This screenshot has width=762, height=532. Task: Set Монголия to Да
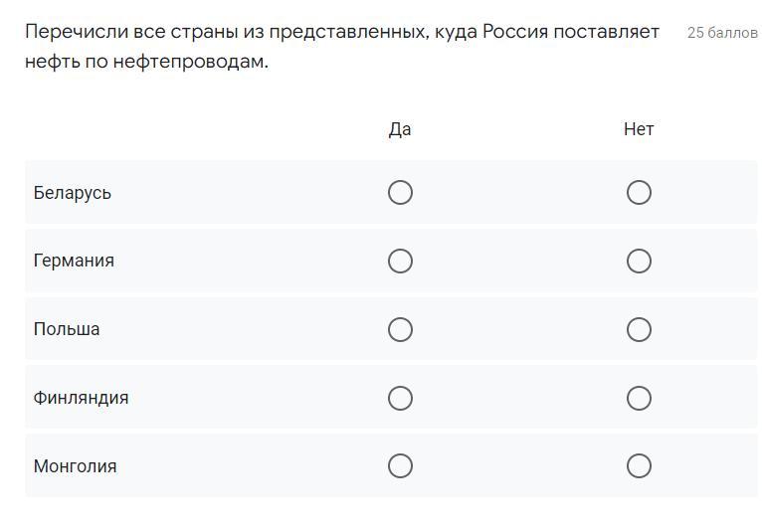(400, 465)
